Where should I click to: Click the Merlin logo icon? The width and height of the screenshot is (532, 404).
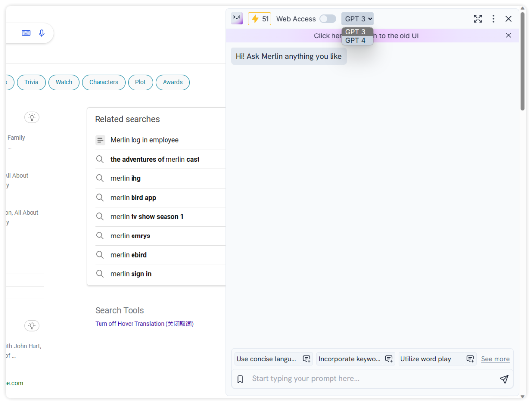[x=237, y=18]
